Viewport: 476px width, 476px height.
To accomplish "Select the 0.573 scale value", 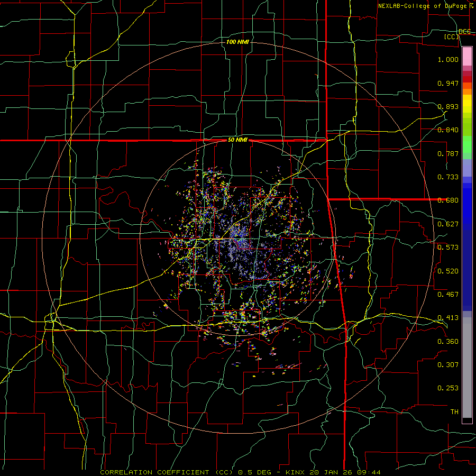I will click(x=448, y=248).
